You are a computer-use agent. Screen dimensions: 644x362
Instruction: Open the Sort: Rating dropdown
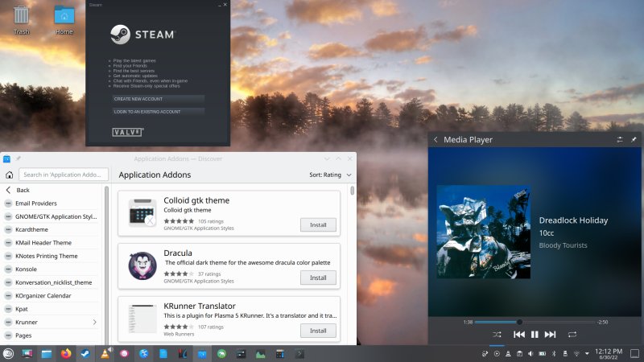330,175
